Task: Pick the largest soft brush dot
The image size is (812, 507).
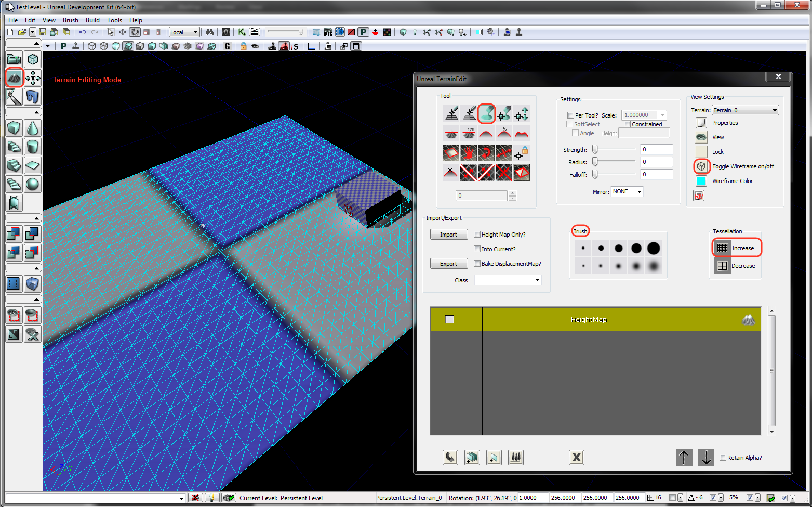Action: (654, 266)
